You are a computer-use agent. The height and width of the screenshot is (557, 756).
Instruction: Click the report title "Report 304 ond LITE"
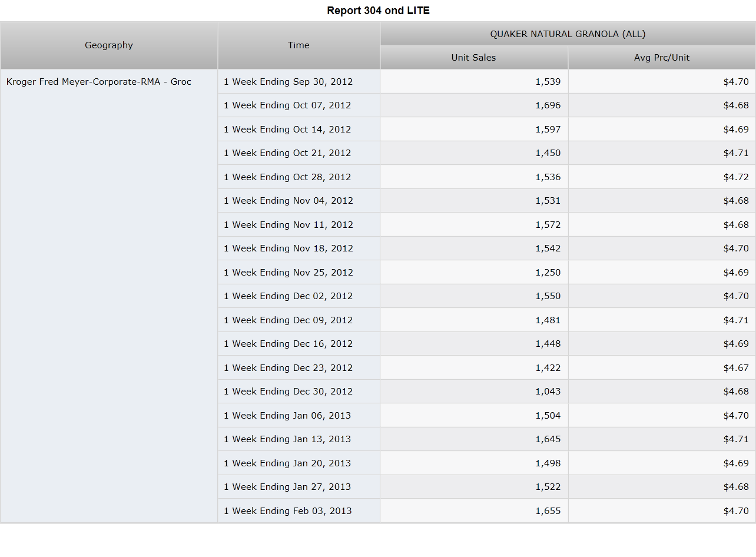pyautogui.click(x=378, y=11)
